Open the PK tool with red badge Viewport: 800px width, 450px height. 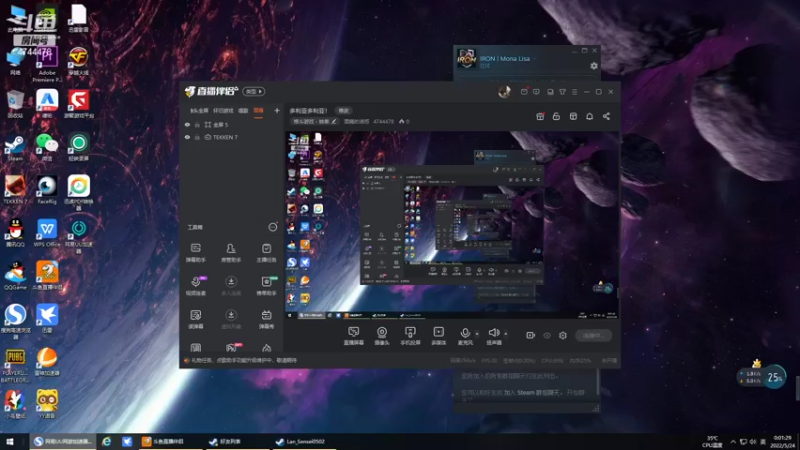(x=232, y=348)
